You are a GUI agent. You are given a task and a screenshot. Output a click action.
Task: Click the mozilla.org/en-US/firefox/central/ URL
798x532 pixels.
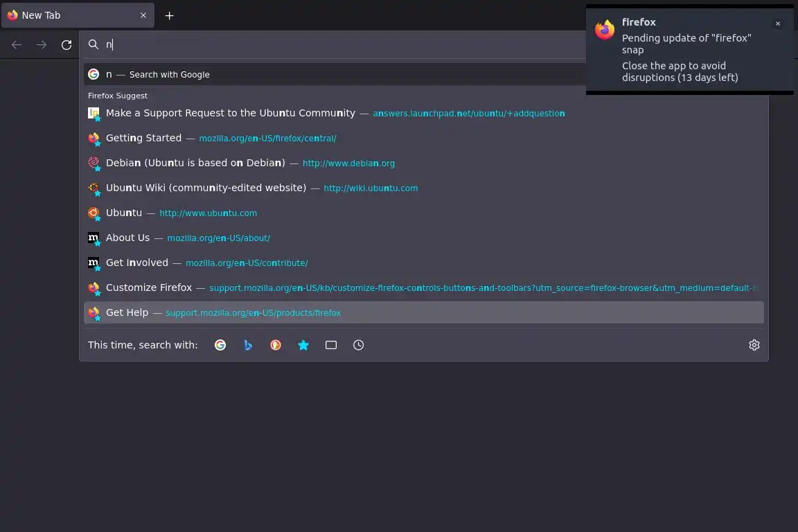(x=267, y=139)
